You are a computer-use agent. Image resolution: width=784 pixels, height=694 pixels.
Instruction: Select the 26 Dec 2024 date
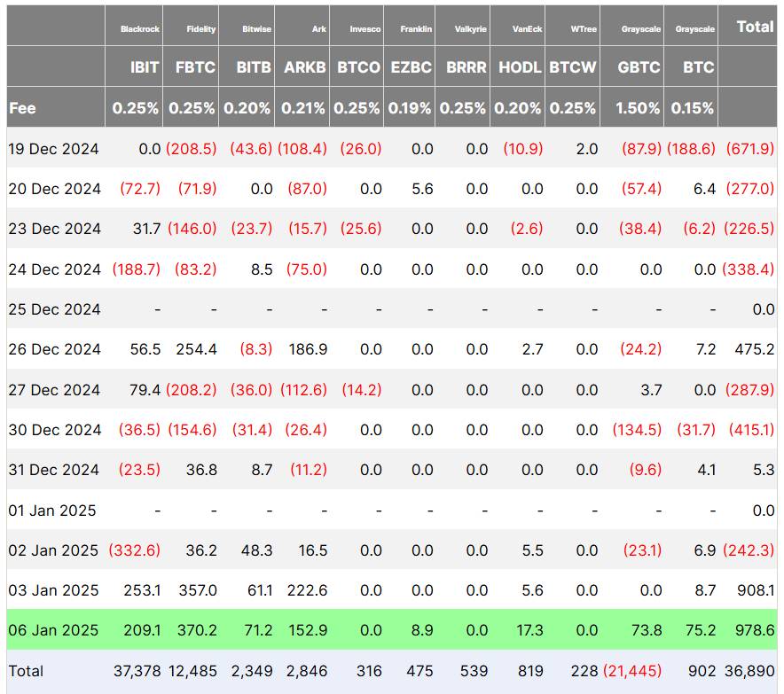54,349
